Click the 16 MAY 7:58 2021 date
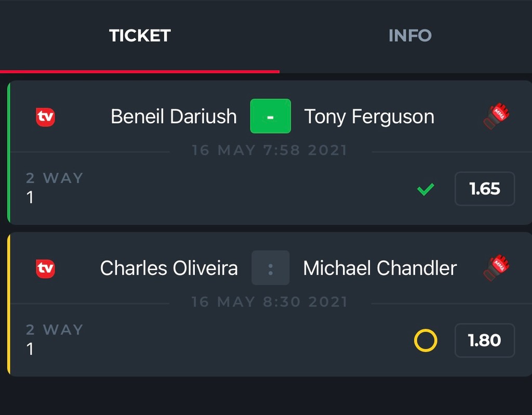 pyautogui.click(x=270, y=150)
